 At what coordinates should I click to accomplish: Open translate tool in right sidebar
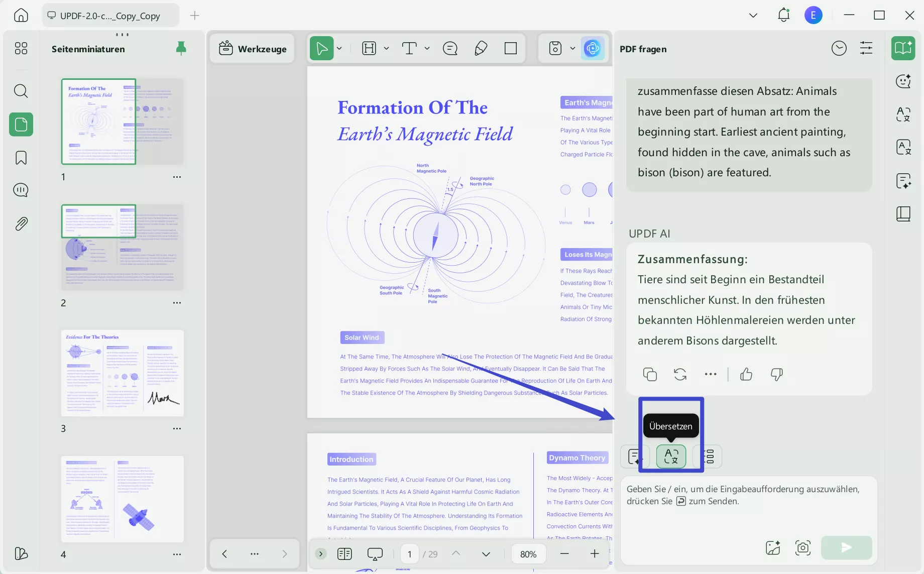click(x=903, y=114)
